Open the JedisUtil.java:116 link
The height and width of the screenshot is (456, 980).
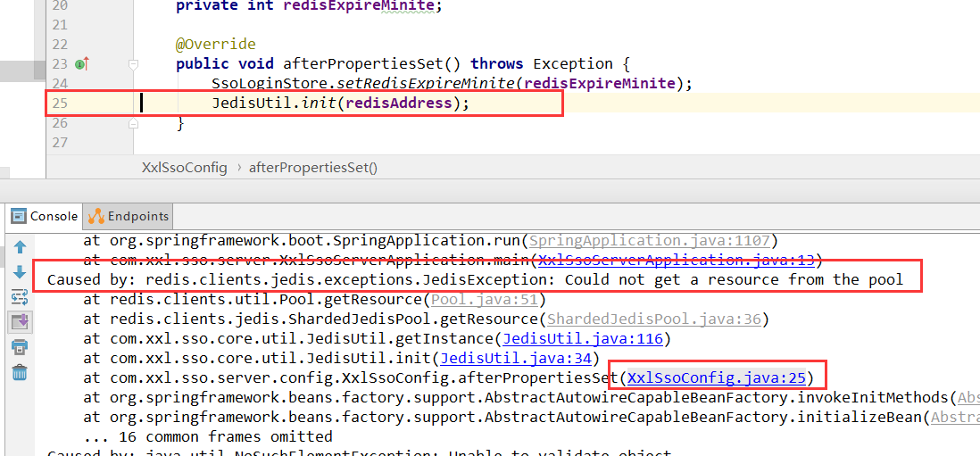pyautogui.click(x=582, y=338)
